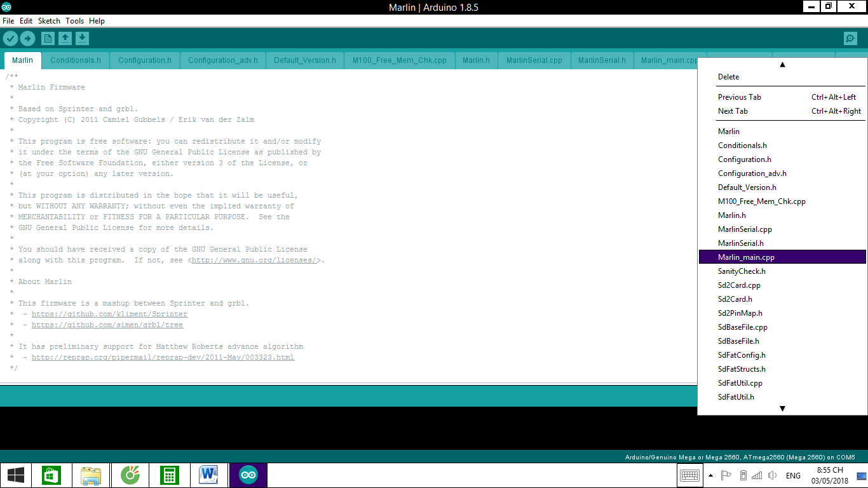The height and width of the screenshot is (488, 868).
Task: Click the Upload arrow button
Action: coord(27,39)
